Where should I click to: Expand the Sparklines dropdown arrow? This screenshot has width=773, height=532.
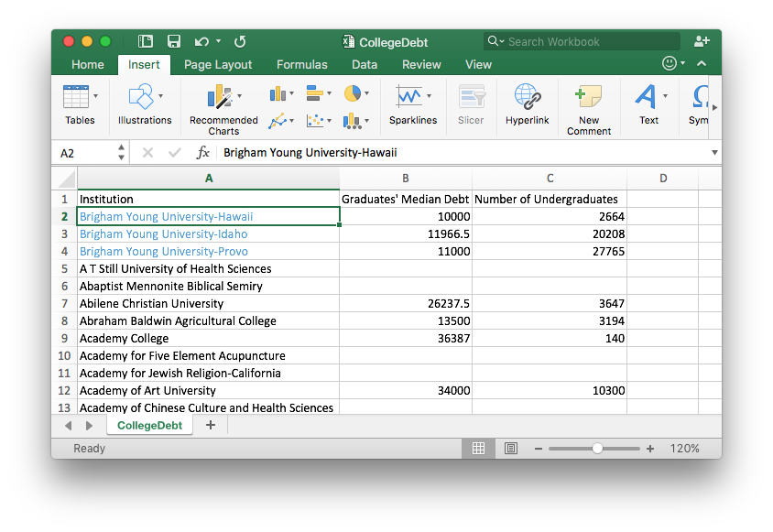coord(429,96)
